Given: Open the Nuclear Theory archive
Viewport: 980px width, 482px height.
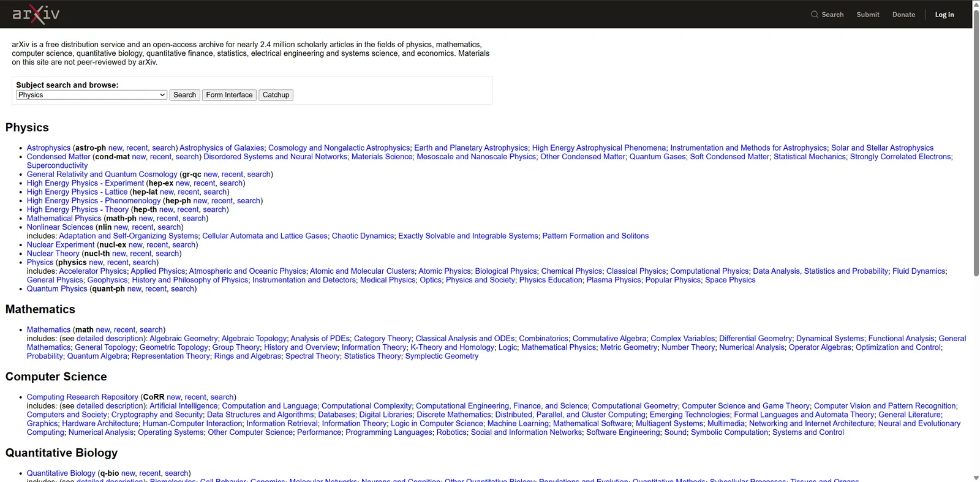Looking at the screenshot, I should (53, 254).
